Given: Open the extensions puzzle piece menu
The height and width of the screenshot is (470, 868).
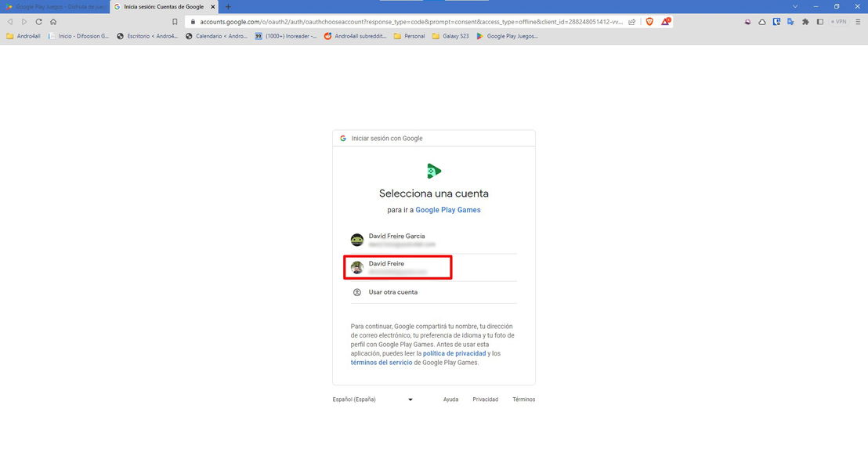Looking at the screenshot, I should pyautogui.click(x=805, y=22).
